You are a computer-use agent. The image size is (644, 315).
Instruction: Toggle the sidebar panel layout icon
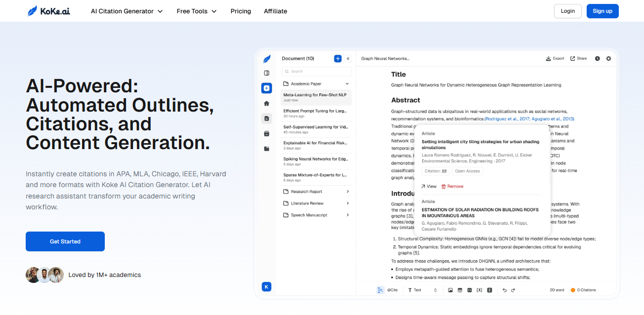267,73
